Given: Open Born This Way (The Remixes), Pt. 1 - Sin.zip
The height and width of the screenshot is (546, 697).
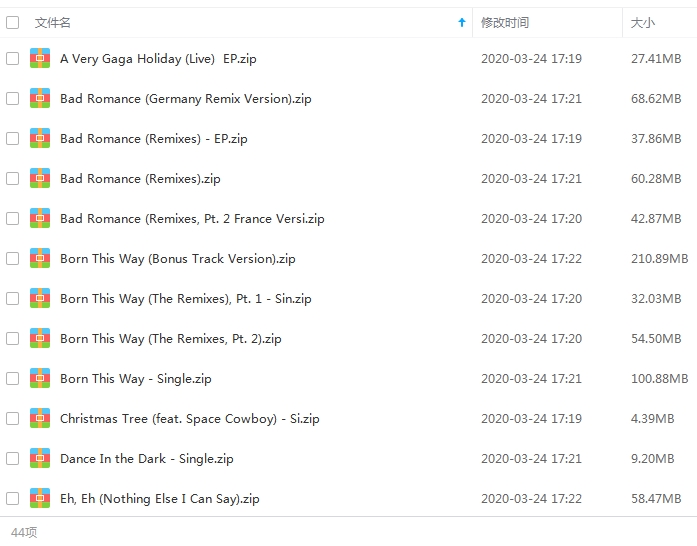Looking at the screenshot, I should coord(186,298).
